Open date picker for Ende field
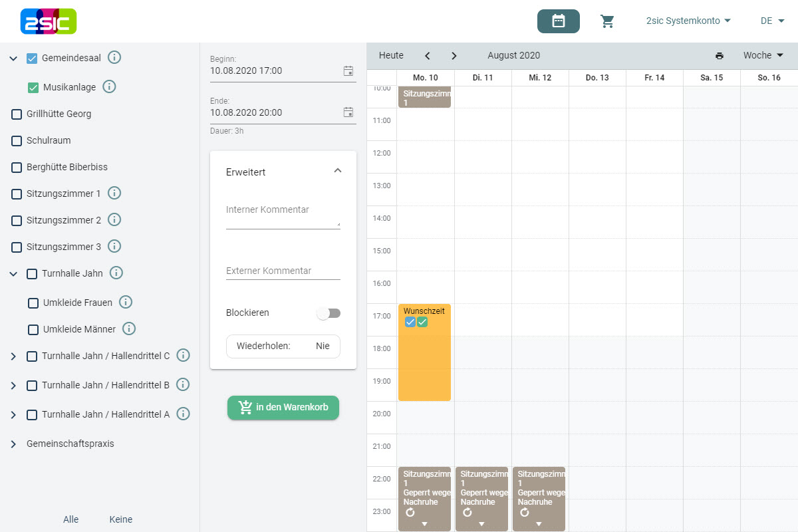Screen dimensions: 798x532 click(x=348, y=112)
